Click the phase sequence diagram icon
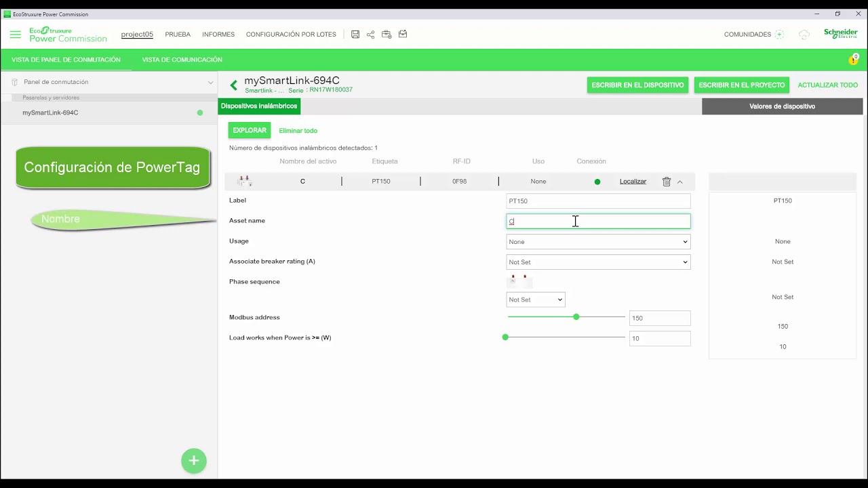This screenshot has height=488, width=868. coord(519,280)
